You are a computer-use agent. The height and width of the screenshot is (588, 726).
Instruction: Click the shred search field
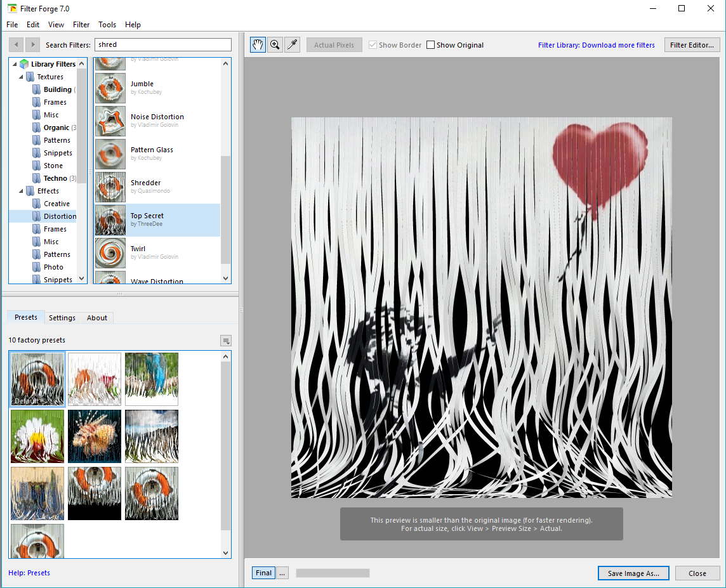(162, 44)
